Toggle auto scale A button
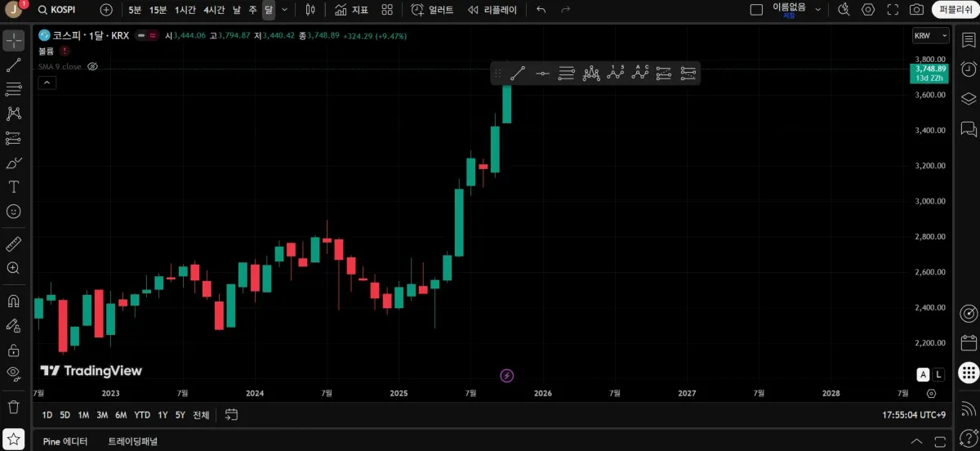 [923, 374]
